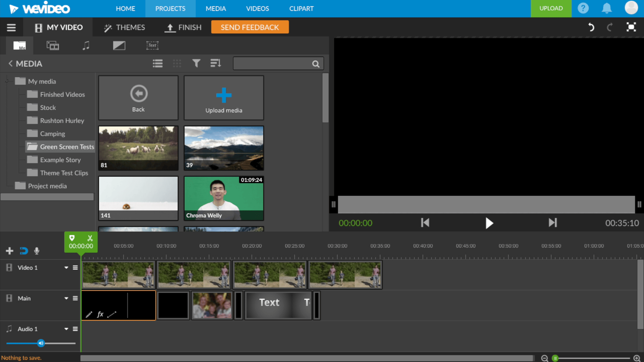The width and height of the screenshot is (644, 362).
Task: Open the Main track dropdown arrow
Action: pos(66,298)
